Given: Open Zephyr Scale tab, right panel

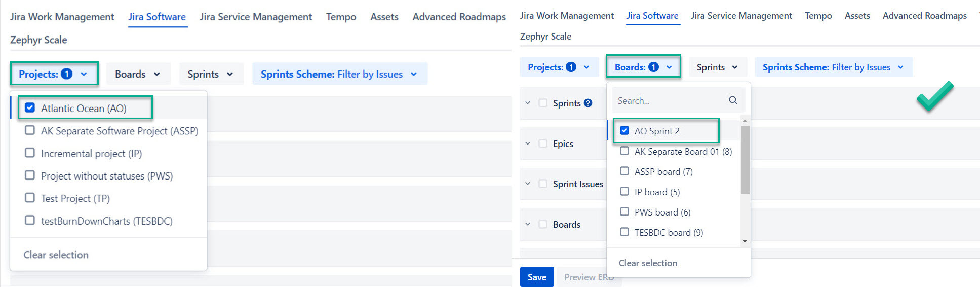Looking at the screenshot, I should (x=545, y=37).
